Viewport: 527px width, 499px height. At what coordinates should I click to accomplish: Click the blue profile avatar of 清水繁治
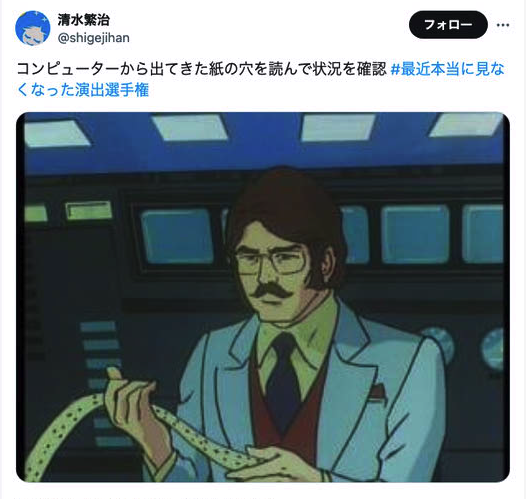click(x=33, y=28)
